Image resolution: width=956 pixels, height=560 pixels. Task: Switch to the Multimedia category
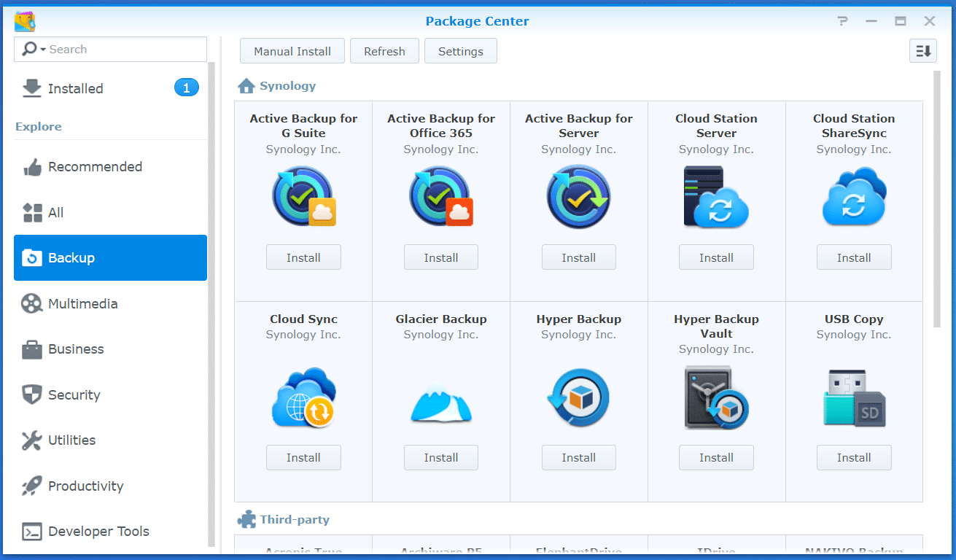tap(82, 304)
